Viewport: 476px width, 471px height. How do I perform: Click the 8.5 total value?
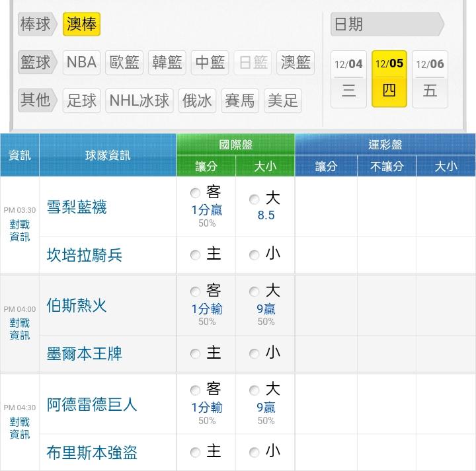pyautogui.click(x=266, y=215)
